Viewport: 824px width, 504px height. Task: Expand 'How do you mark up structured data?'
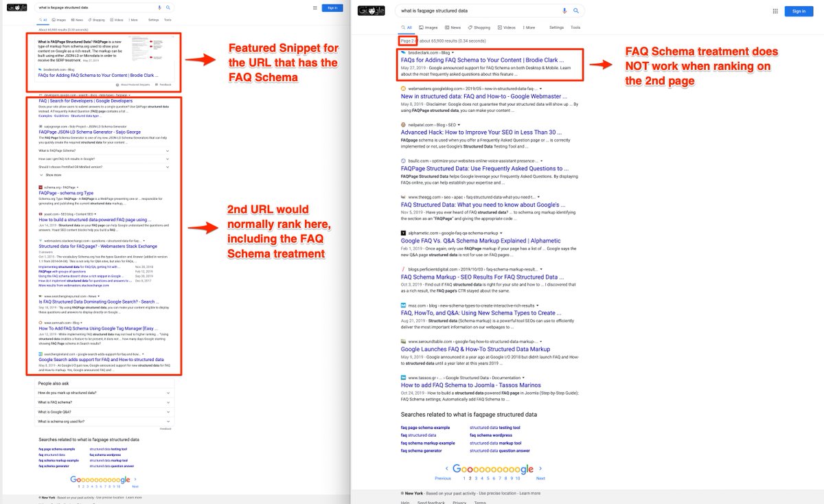(104, 393)
